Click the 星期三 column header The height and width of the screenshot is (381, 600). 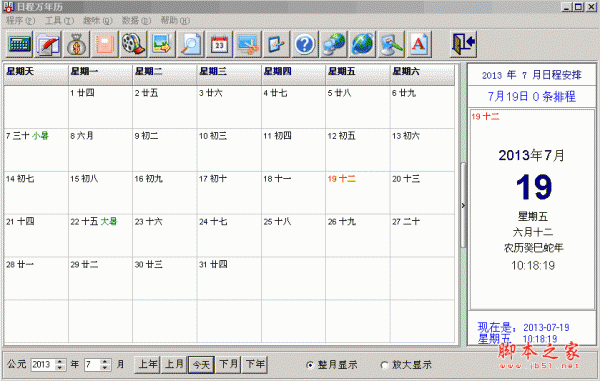click(229, 75)
